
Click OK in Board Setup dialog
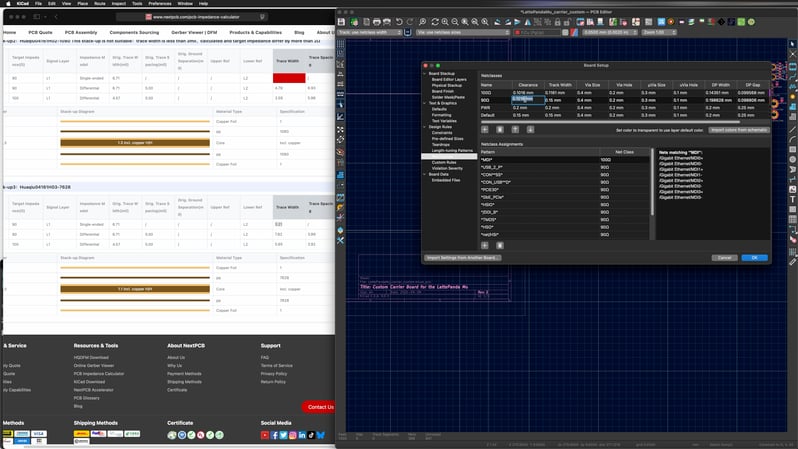754,258
